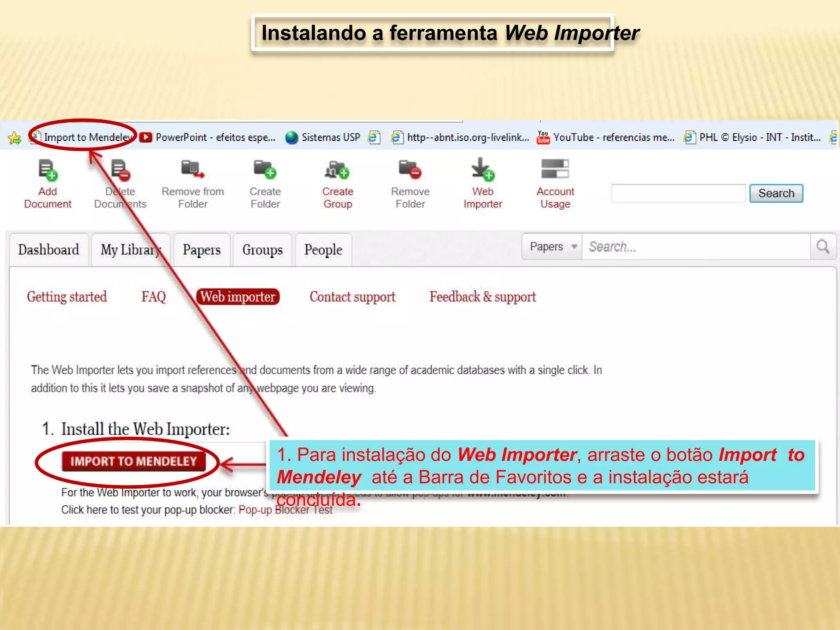
Task: Click the magnifier search icon
Action: (x=823, y=247)
